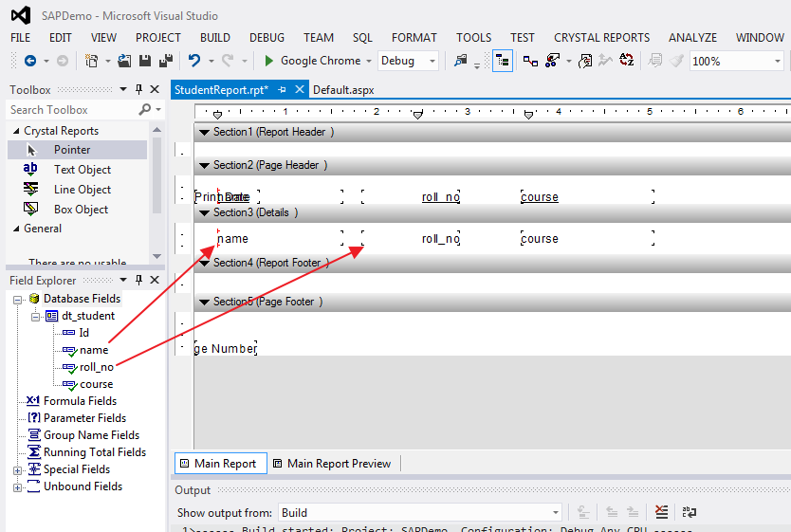This screenshot has height=532, width=791.
Task: Select Running Total Fields node
Action: click(x=95, y=452)
